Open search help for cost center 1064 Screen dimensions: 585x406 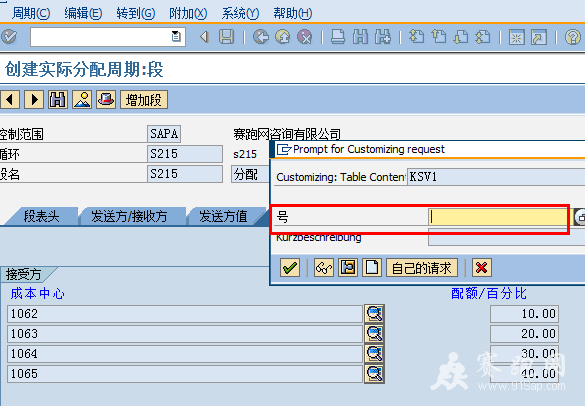374,353
